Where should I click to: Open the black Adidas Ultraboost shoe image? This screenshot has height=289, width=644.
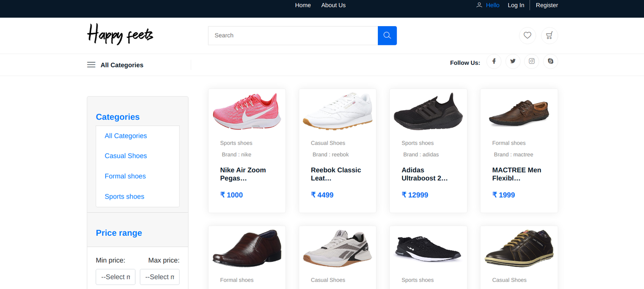click(x=428, y=111)
